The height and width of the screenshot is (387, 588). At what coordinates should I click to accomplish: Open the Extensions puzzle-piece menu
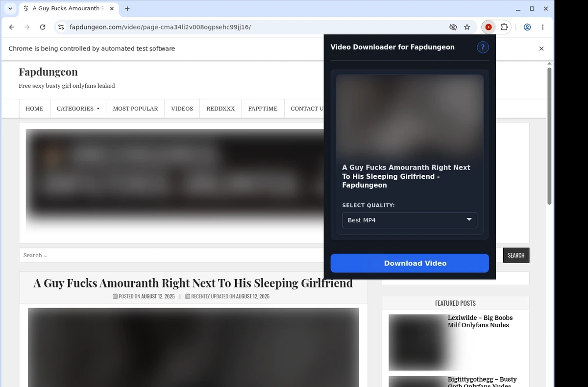pyautogui.click(x=504, y=27)
